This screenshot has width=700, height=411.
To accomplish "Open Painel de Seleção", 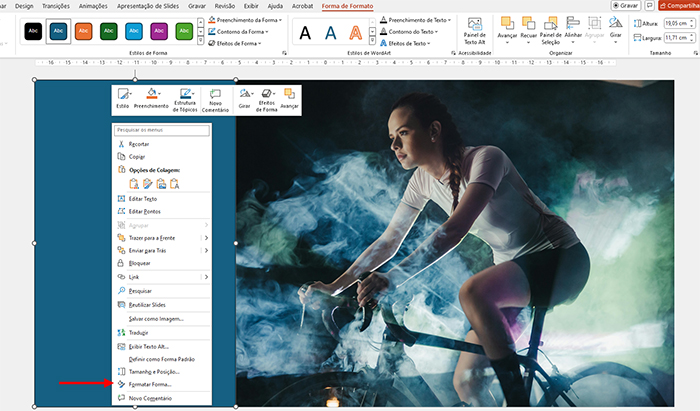I will click(550, 30).
